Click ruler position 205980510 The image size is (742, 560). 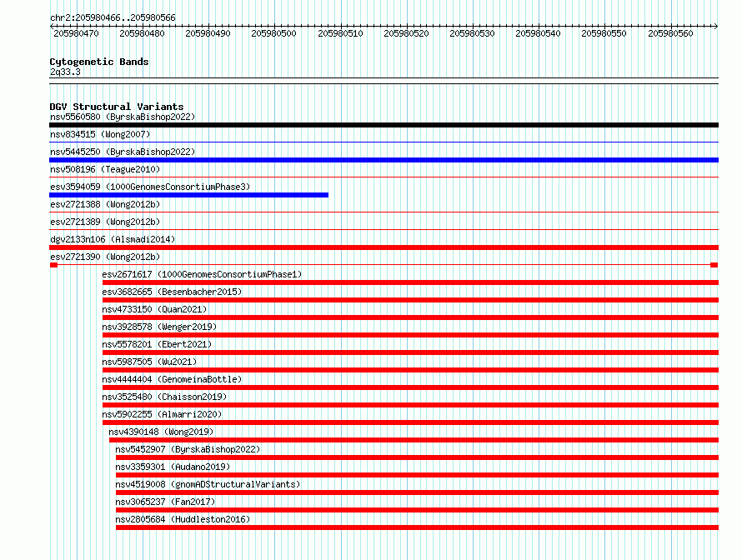(x=340, y=33)
